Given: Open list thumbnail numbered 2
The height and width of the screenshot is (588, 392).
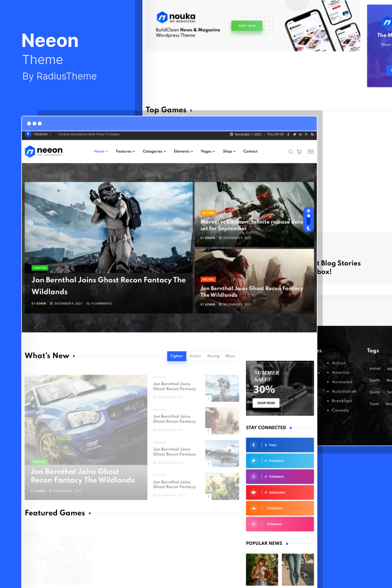Looking at the screenshot, I should click(222, 421).
